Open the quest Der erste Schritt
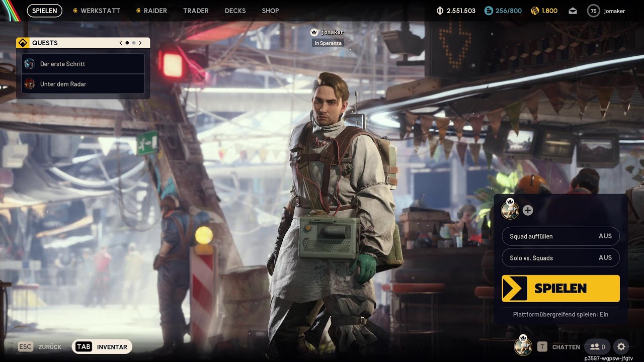Image resolution: width=644 pixels, height=362 pixels. [83, 64]
